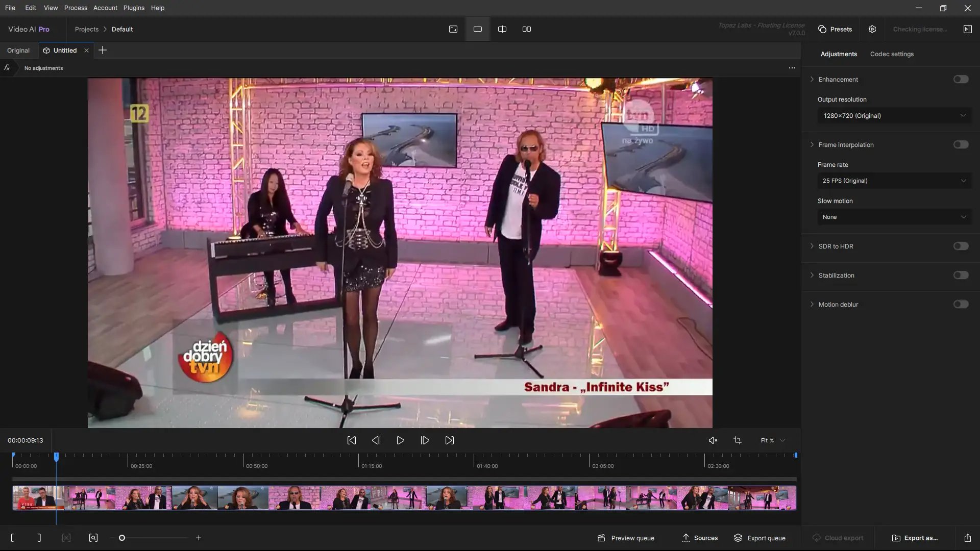Collapse the right sidebar panel icon
Image resolution: width=980 pixels, height=551 pixels.
click(x=967, y=29)
